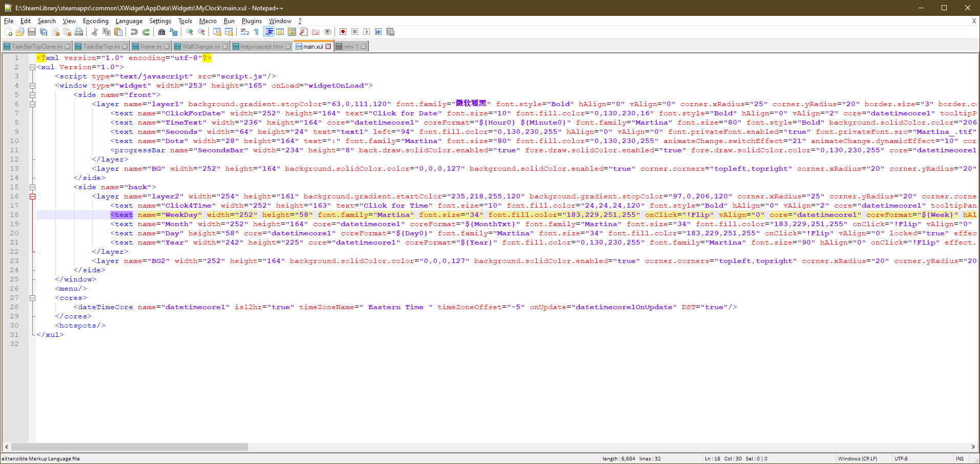The height and width of the screenshot is (464, 980).
Task: Toggle Show All Characters pilcrow icon
Action: click(x=257, y=32)
